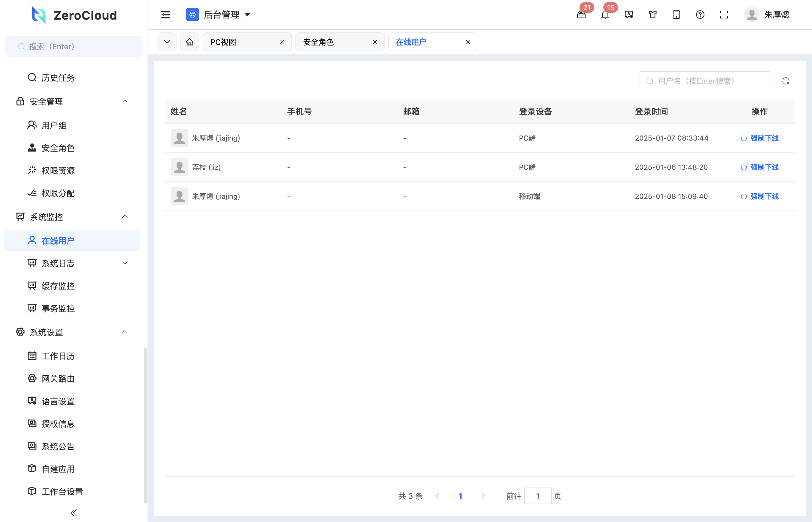Viewport: 812px width, 522px height.
Task: Click the language switch icon in header
Action: tap(629, 15)
